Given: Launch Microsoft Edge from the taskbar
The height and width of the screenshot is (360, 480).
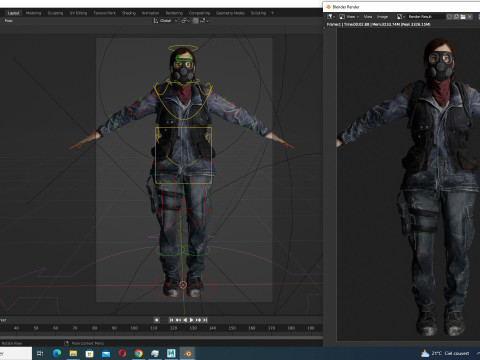Looking at the screenshot, I should pos(57,353).
